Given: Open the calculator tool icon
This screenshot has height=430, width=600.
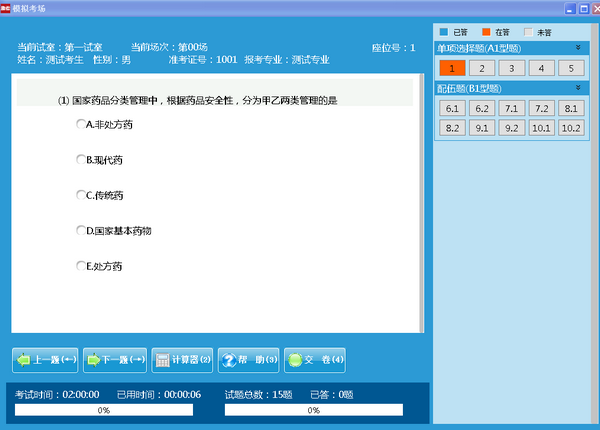Looking at the screenshot, I should click(x=162, y=360).
